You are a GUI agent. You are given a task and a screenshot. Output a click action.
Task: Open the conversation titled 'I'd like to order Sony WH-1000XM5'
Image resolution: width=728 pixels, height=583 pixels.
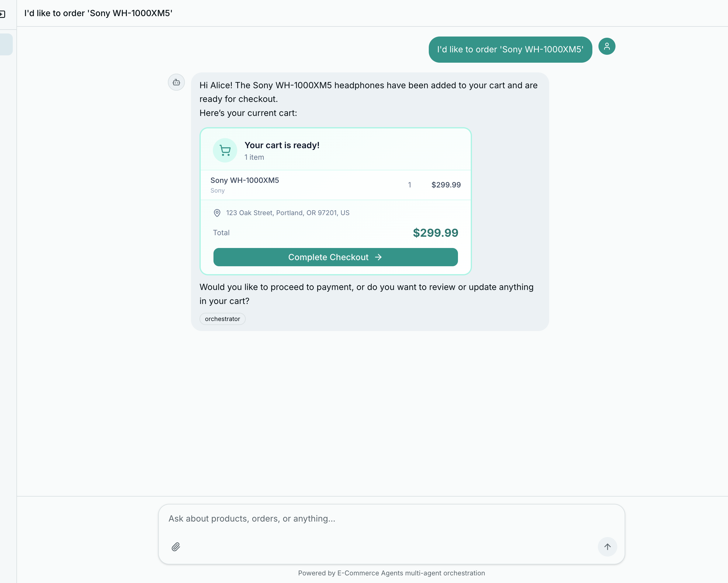click(x=6, y=44)
